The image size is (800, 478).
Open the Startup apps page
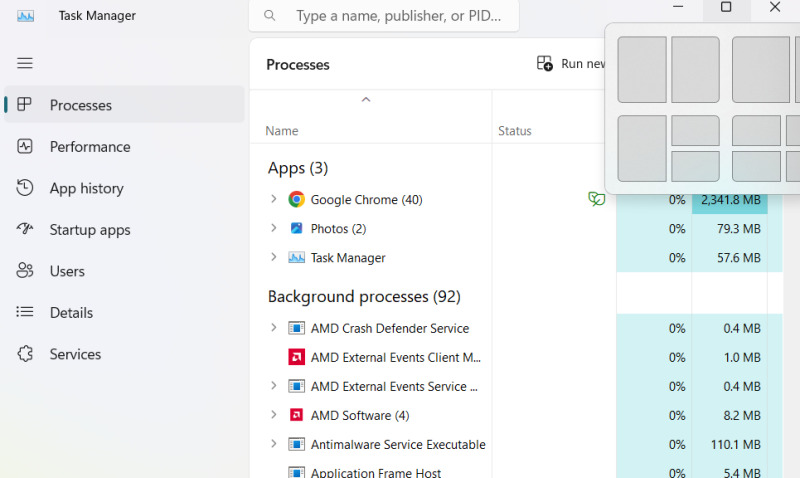[x=124, y=229]
